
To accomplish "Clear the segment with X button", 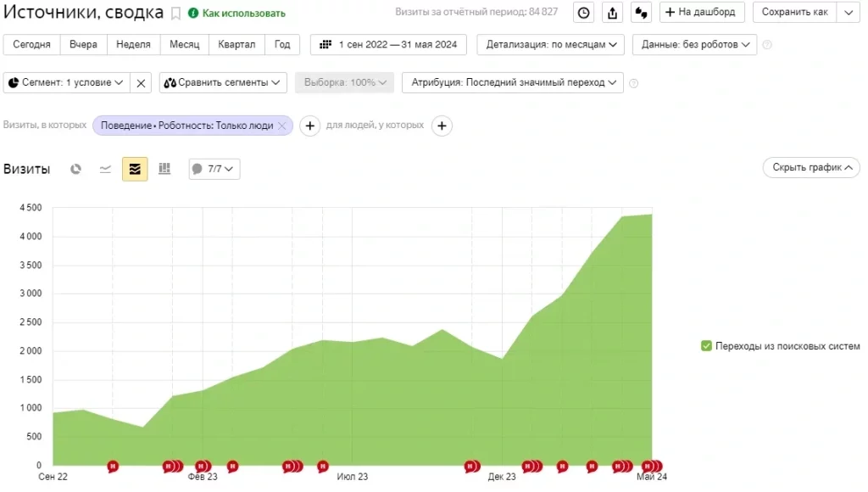I will coord(142,83).
